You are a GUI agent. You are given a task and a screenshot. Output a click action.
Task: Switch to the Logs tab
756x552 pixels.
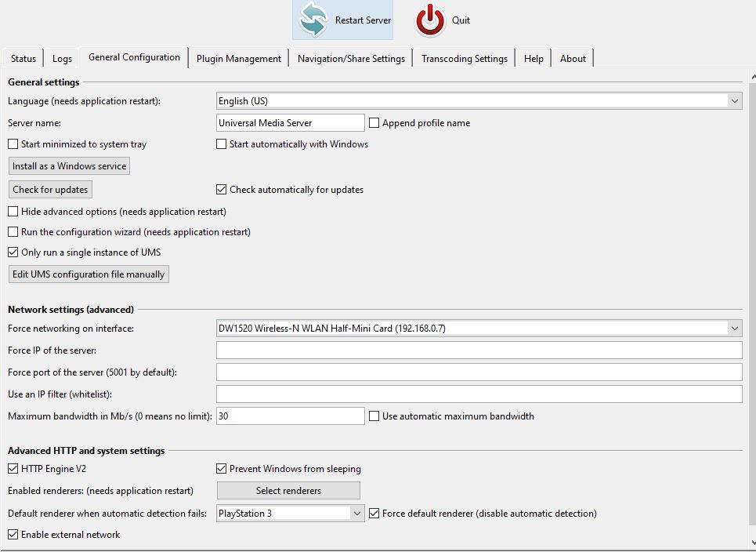point(62,58)
